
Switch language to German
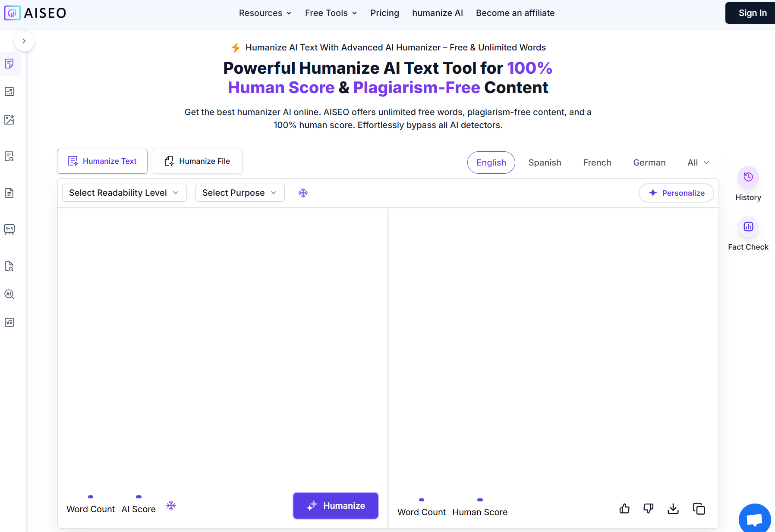click(649, 163)
